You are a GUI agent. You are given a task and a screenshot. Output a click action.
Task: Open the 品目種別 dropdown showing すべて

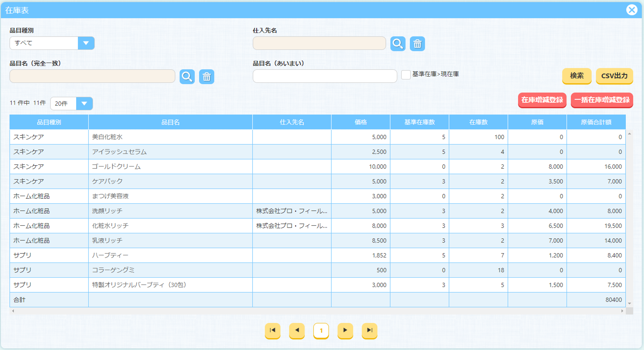click(52, 43)
